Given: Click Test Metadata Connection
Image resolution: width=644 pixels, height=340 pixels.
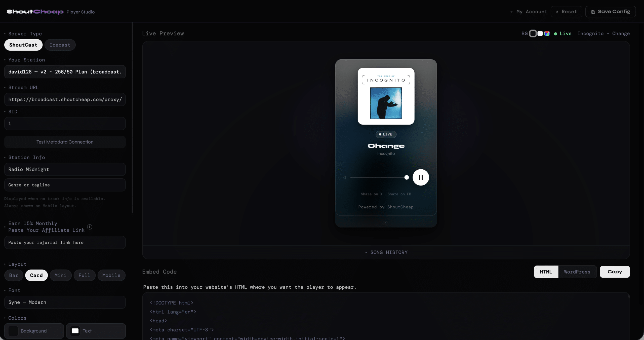Looking at the screenshot, I should (x=65, y=142).
